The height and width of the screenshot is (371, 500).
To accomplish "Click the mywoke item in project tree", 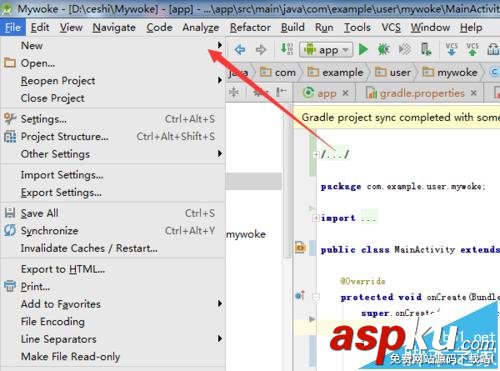I will pyautogui.click(x=246, y=234).
